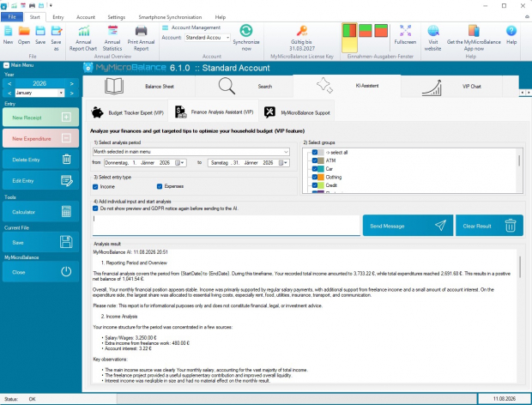Click the ATM group color swatch

[321, 160]
